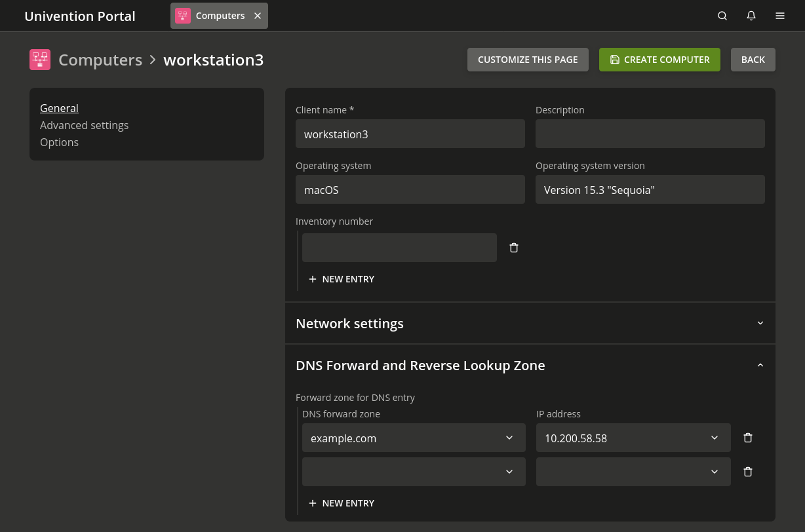
Task: Delete the empty DNS forward zone row
Action: coord(748,472)
